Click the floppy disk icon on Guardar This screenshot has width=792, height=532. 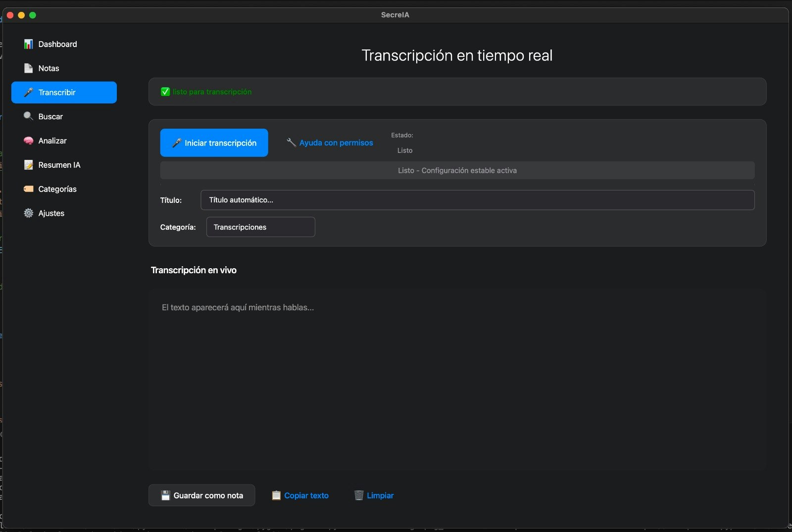pyautogui.click(x=165, y=495)
